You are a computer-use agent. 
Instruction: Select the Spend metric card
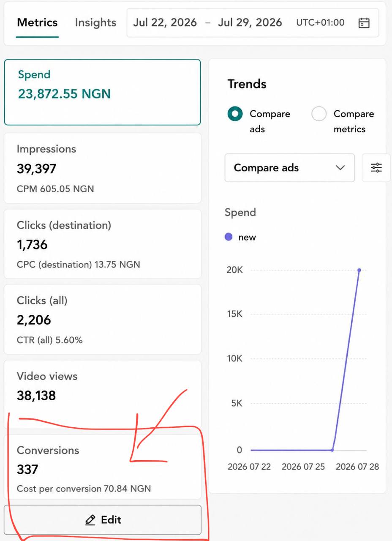102,92
